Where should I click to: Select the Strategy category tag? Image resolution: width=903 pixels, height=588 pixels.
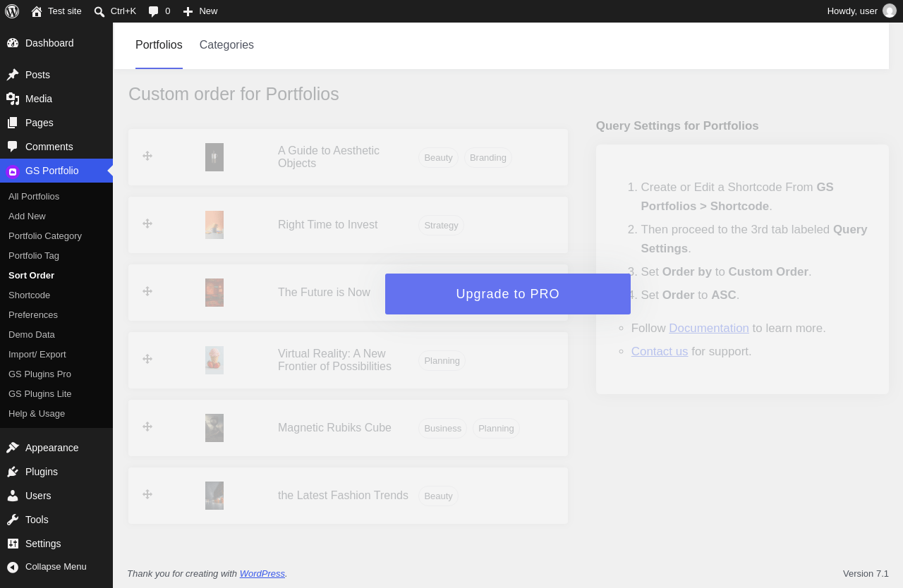click(x=442, y=226)
